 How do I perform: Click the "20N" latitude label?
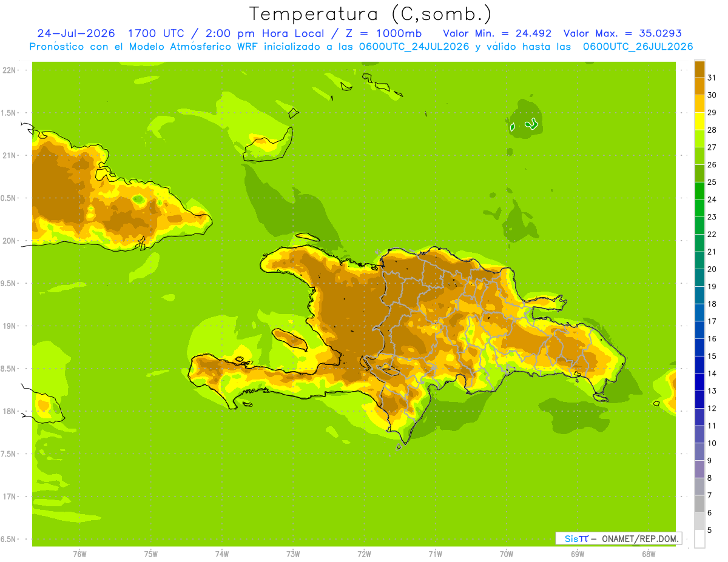tap(9, 241)
